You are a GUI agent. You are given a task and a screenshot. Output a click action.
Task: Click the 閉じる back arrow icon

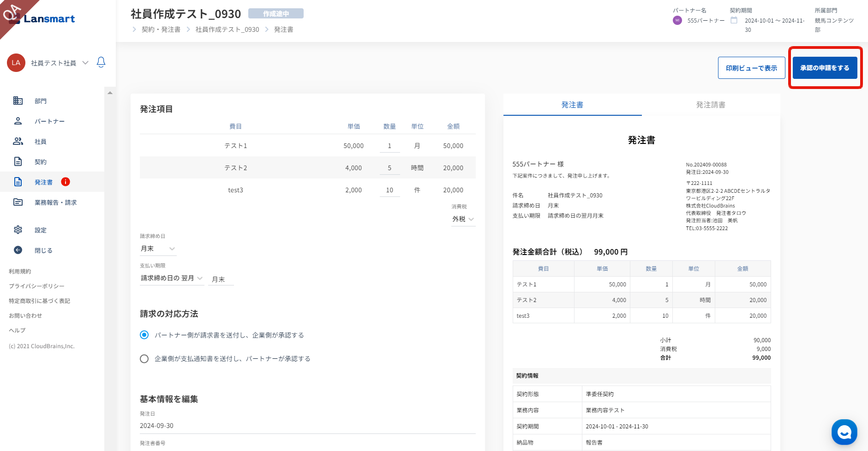[x=18, y=250]
